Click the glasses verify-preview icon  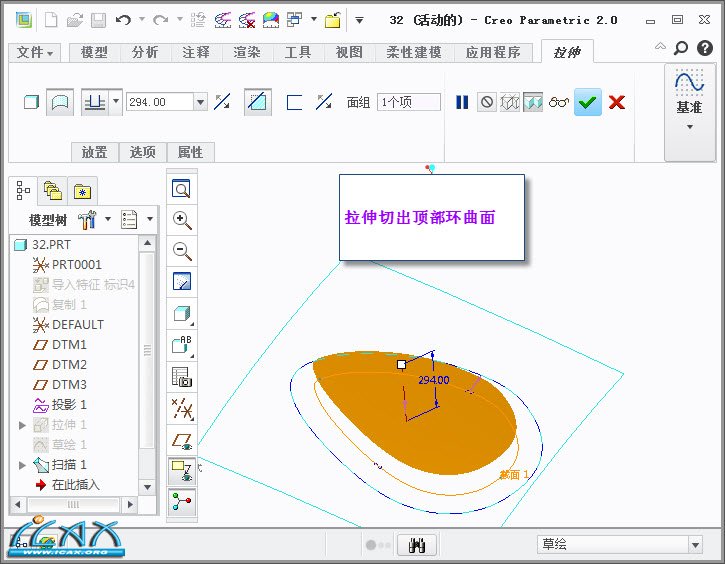click(x=559, y=102)
